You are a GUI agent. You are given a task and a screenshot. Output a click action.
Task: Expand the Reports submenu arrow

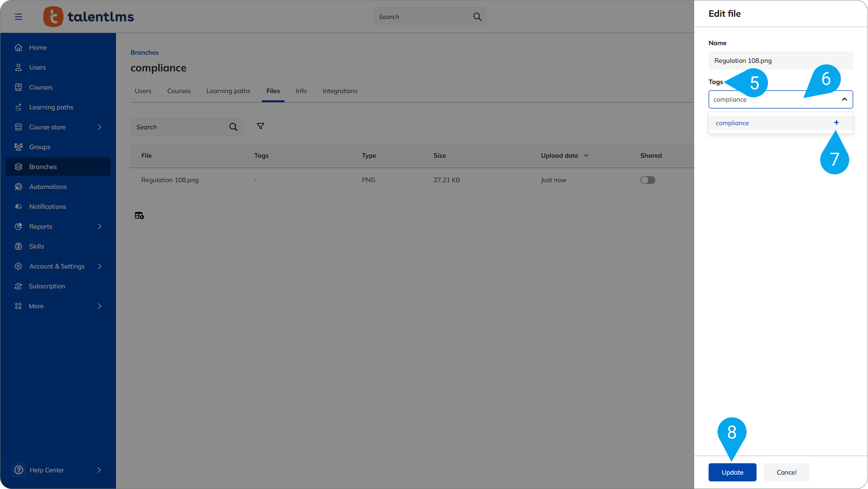[100, 226]
